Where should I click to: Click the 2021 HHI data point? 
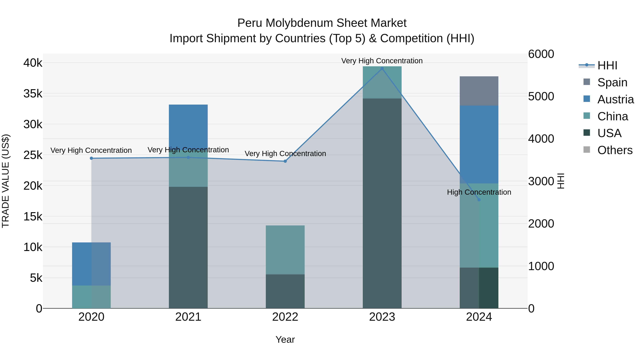188,157
